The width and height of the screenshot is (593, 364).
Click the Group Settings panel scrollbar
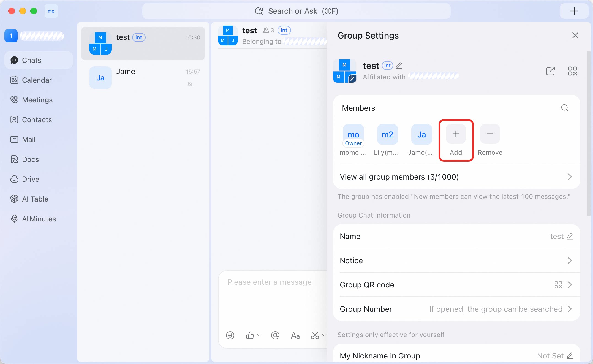coord(589,134)
